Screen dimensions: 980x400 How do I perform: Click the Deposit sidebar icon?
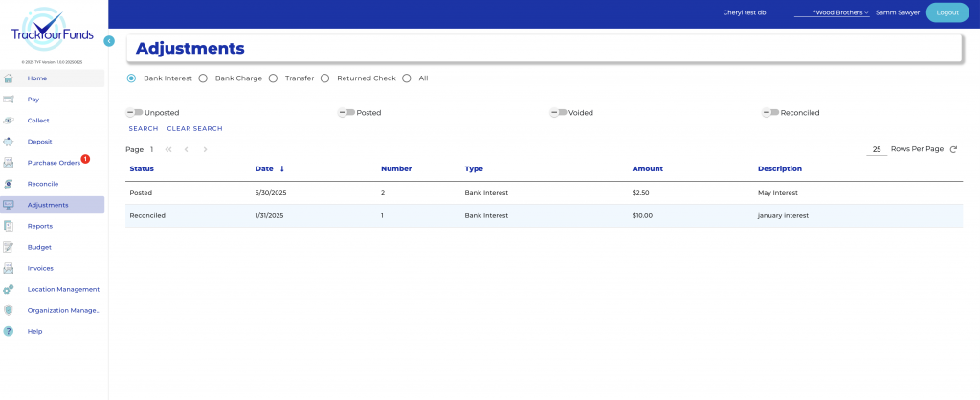9,142
